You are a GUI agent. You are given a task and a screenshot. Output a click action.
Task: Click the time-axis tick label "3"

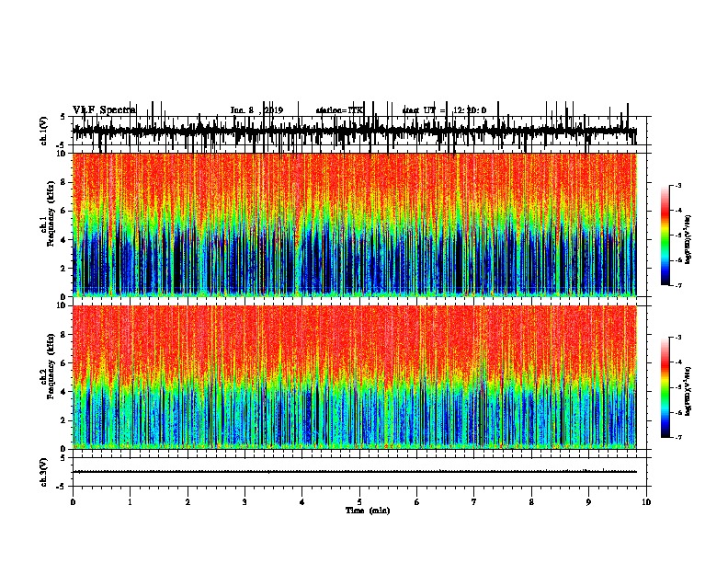coord(245,502)
